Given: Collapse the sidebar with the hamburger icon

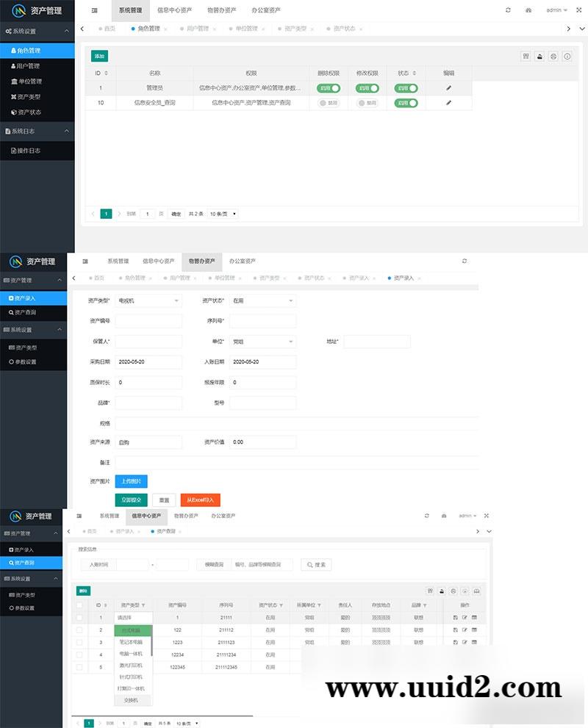Looking at the screenshot, I should coord(94,11).
